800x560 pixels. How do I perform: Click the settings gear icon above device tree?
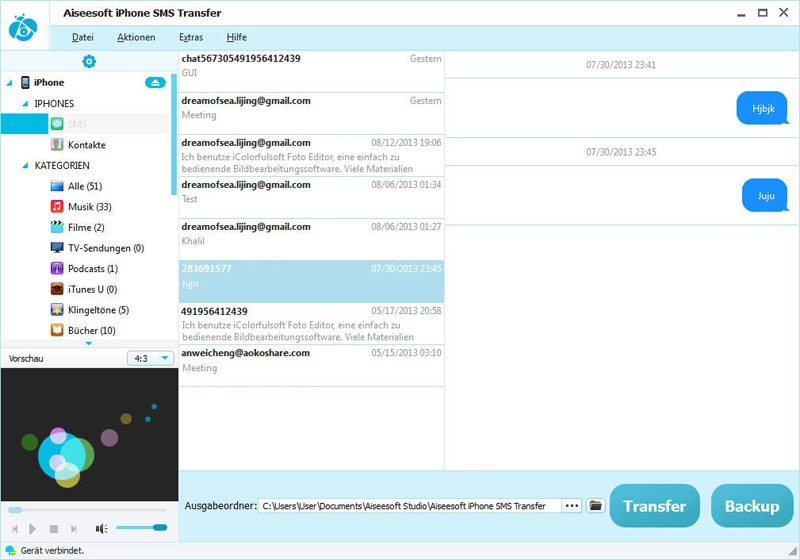pos(89,61)
